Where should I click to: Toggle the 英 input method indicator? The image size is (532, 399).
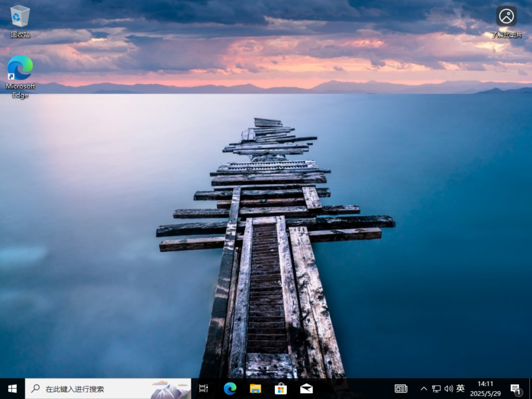pyautogui.click(x=461, y=389)
